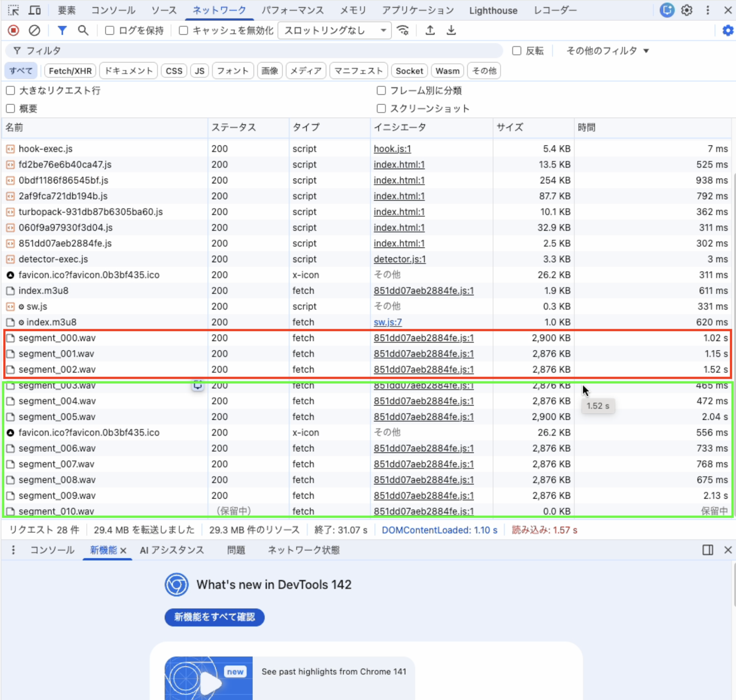This screenshot has width=736, height=700.
Task: Open DevTools settings gear icon
Action: tap(687, 10)
